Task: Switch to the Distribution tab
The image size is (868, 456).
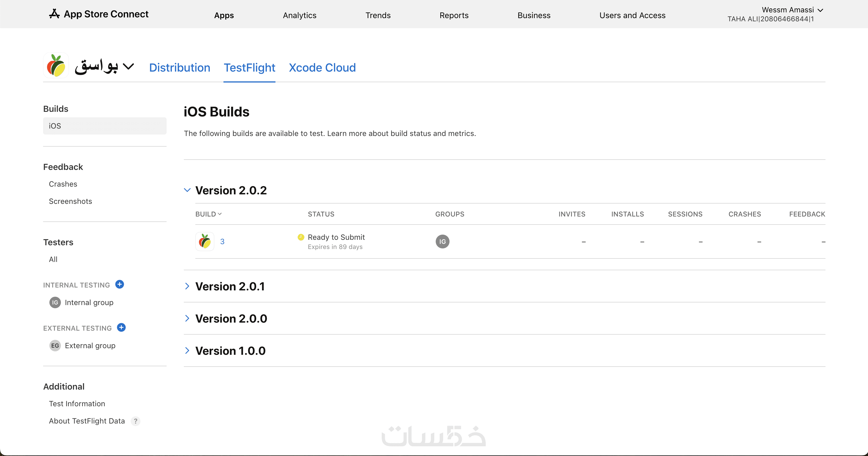Action: pyautogui.click(x=180, y=68)
